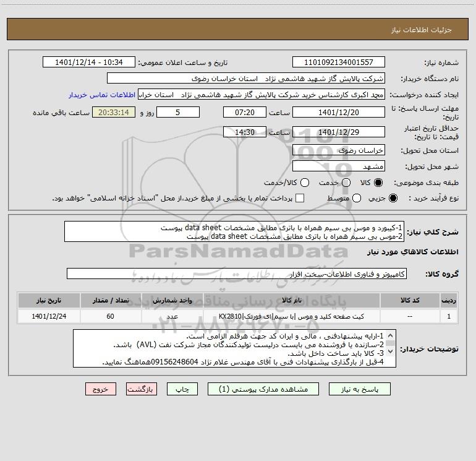Click the گروه کالا field
This screenshot has width=476, height=461.
(236, 274)
